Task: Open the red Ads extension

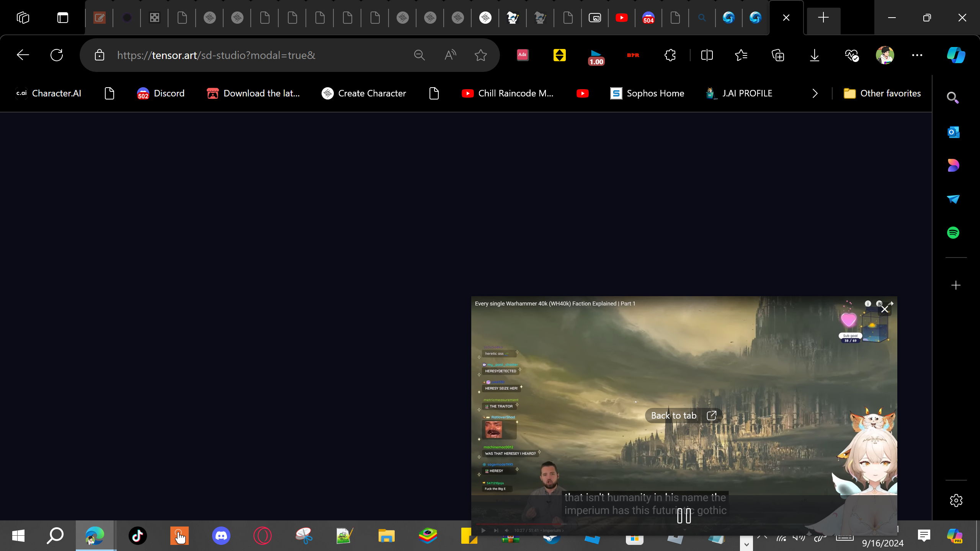Action: click(x=523, y=55)
